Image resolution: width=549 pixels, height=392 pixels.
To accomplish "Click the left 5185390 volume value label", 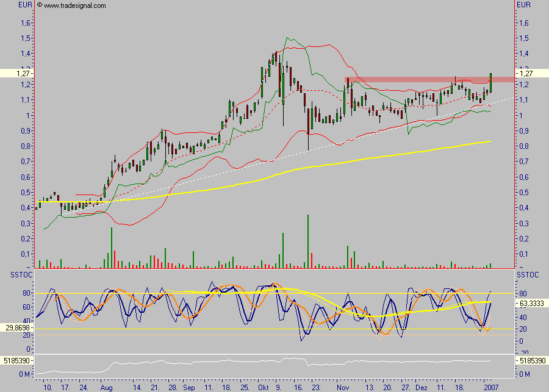I will (x=16, y=362).
